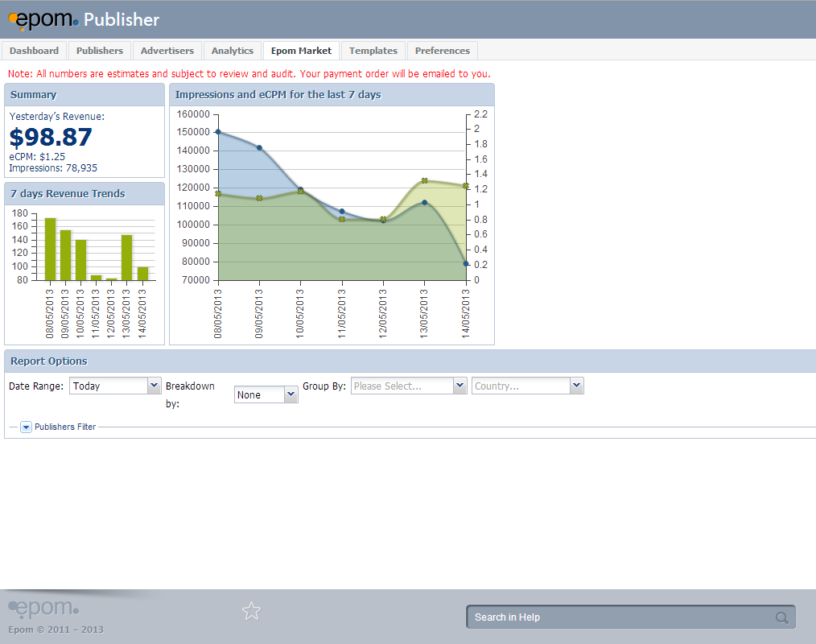The width and height of the screenshot is (816, 644).
Task: Select the Analytics tab
Action: point(233,51)
